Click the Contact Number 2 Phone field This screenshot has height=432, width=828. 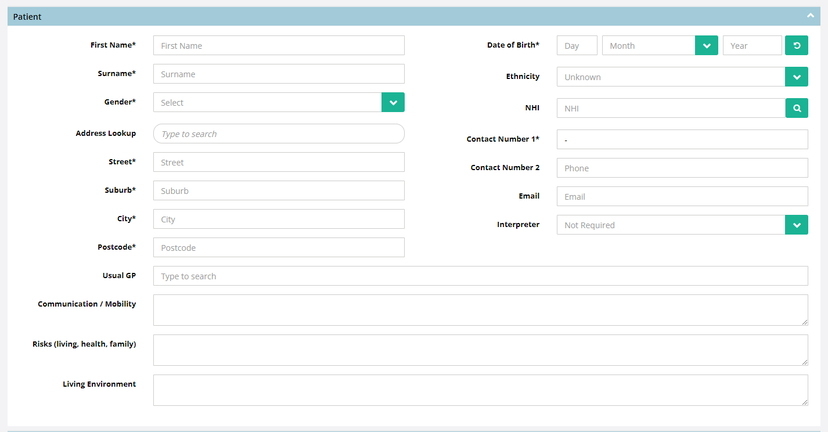[682, 168]
